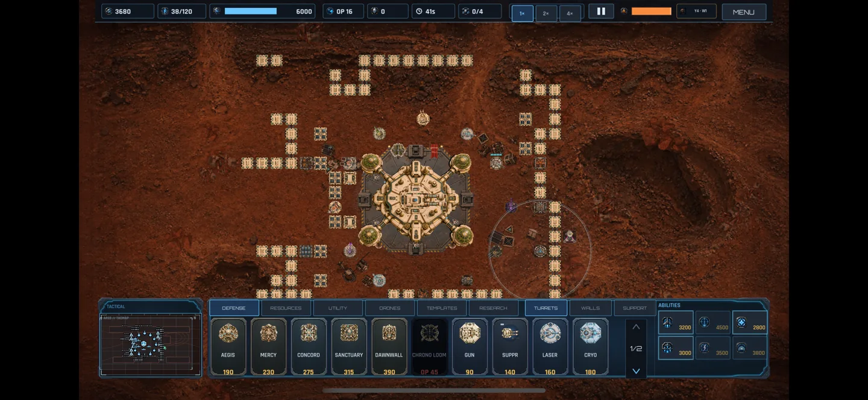Click the 0/4 counter in top bar
Screen dimensions: 868x400
point(480,11)
